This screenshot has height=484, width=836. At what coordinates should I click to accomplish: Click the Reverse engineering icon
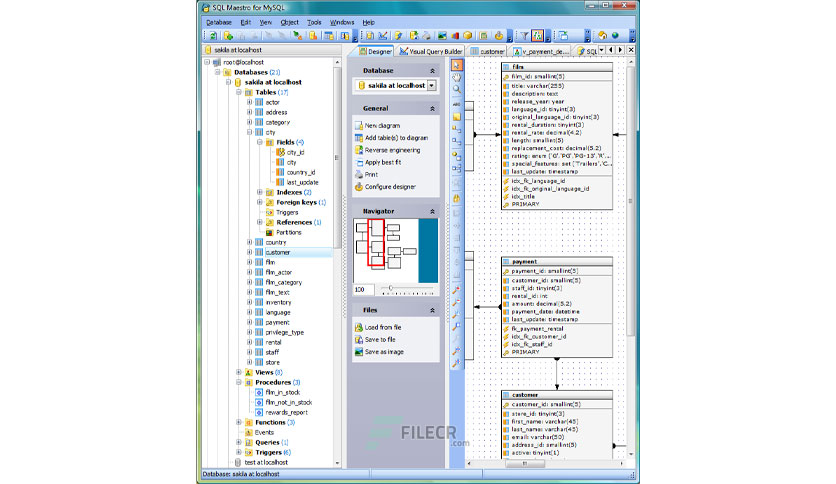point(359,150)
